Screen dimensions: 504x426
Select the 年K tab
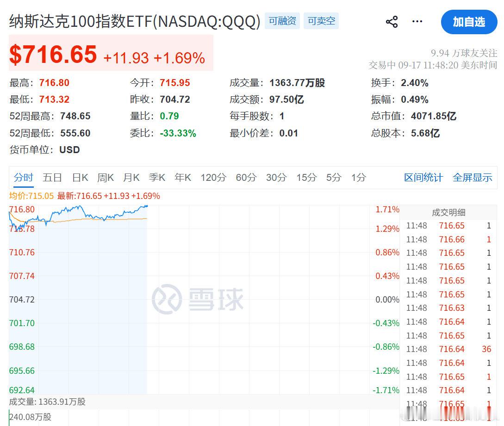(182, 177)
